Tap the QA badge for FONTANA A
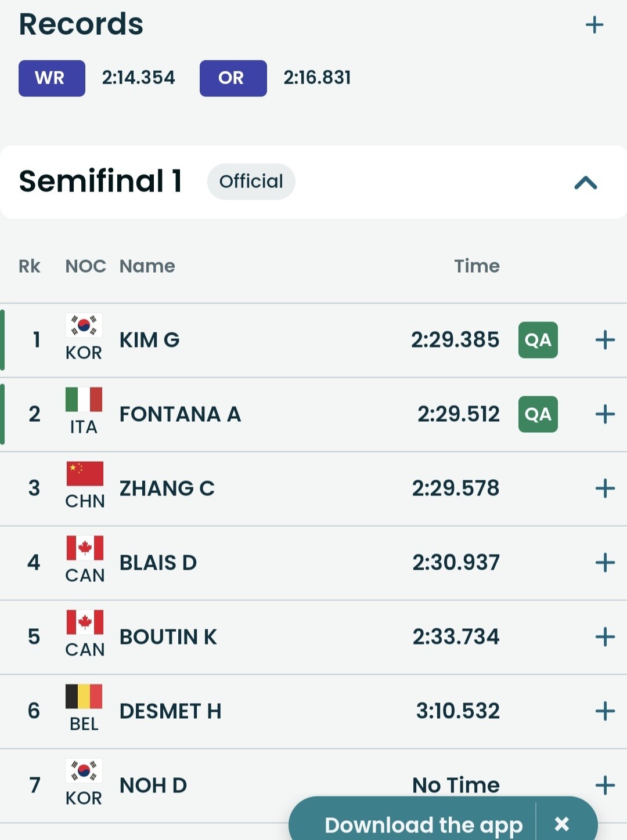 coord(538,414)
